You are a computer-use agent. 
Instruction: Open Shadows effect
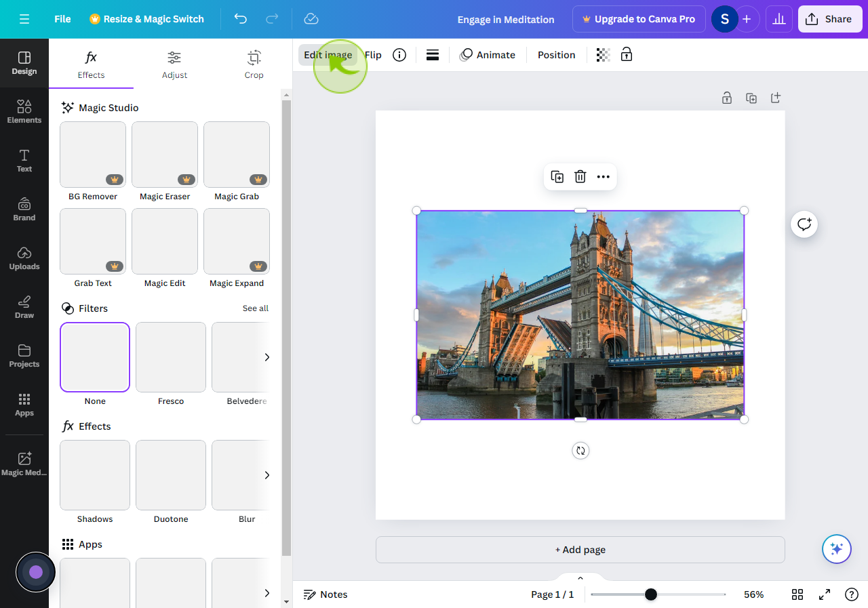pyautogui.click(x=95, y=475)
